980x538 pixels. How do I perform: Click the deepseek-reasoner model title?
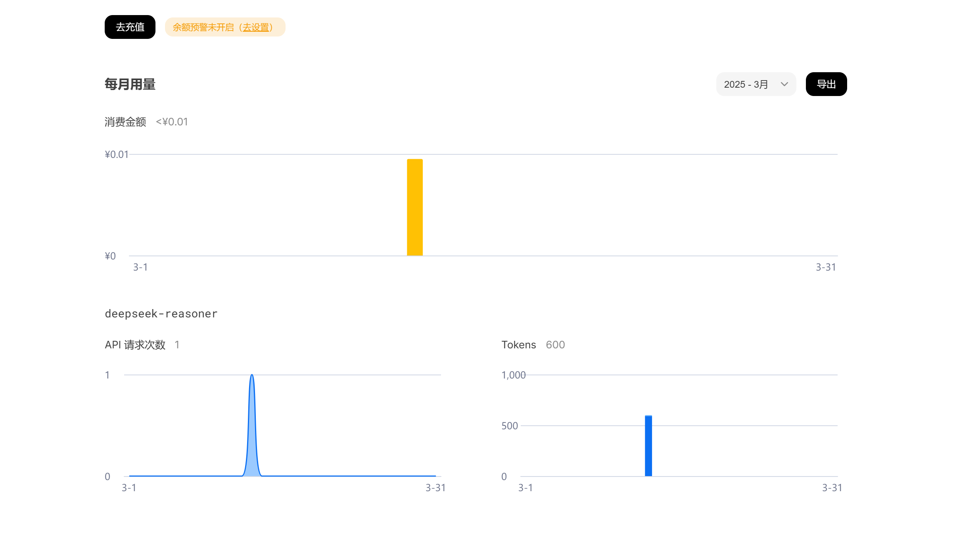161,314
